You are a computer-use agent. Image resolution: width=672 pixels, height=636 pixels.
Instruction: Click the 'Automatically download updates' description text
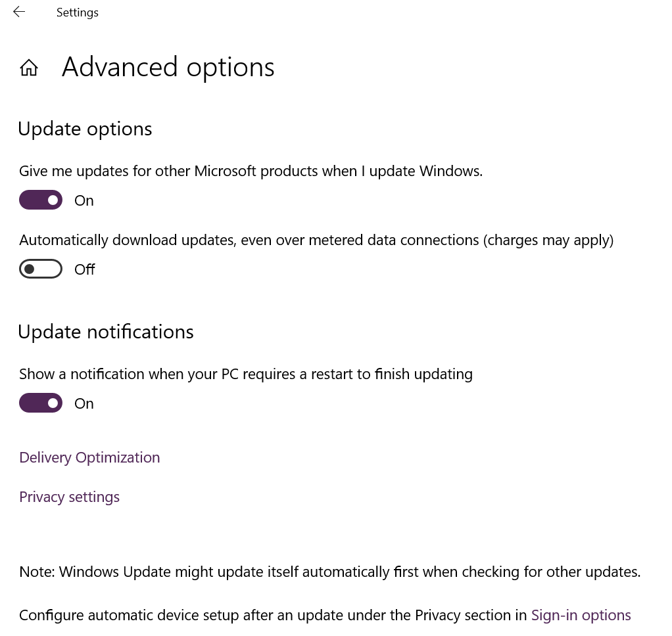(x=316, y=240)
